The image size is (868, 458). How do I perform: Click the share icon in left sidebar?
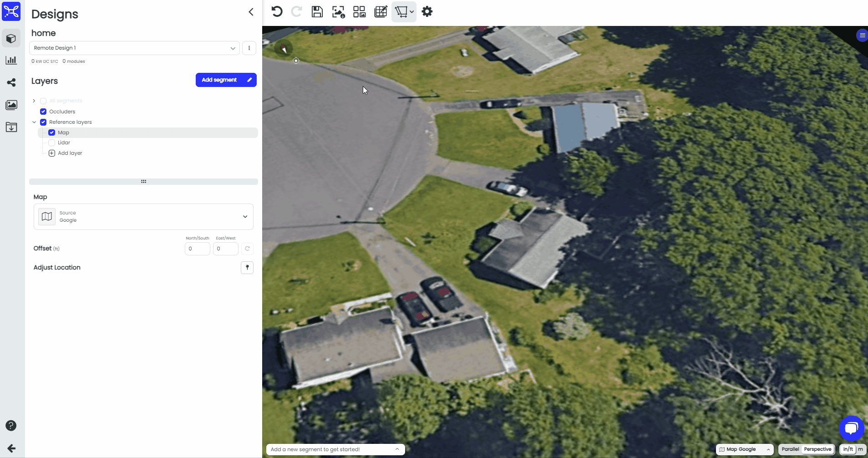(x=11, y=82)
